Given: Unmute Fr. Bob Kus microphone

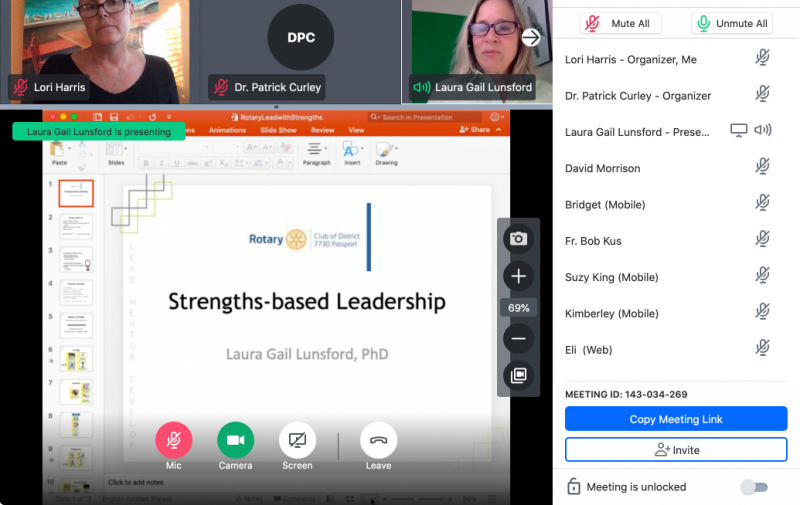Looking at the screenshot, I should coord(762,239).
